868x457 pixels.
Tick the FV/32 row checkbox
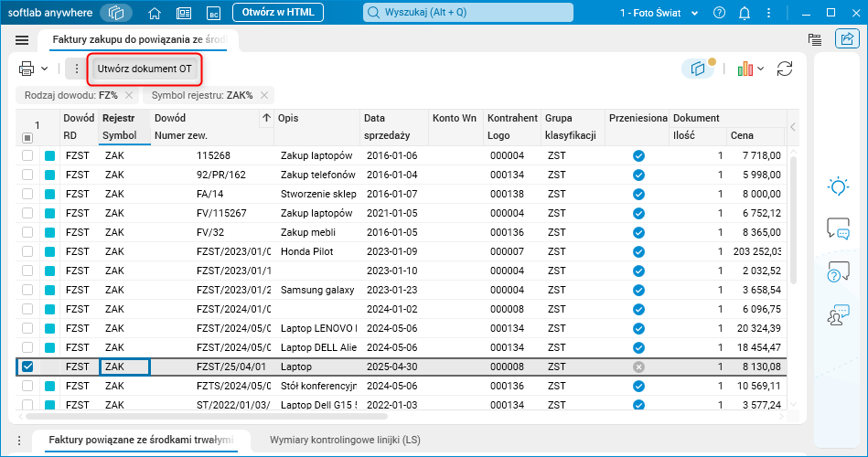[x=27, y=232]
